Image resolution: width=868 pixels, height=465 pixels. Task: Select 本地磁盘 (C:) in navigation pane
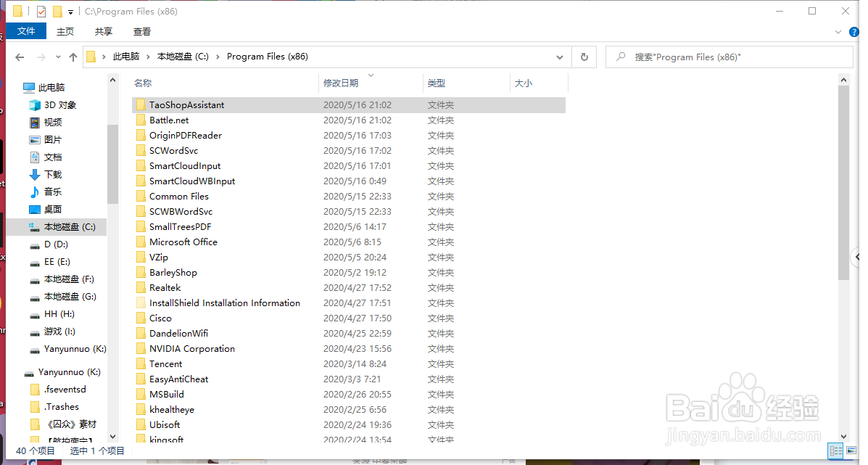click(70, 227)
